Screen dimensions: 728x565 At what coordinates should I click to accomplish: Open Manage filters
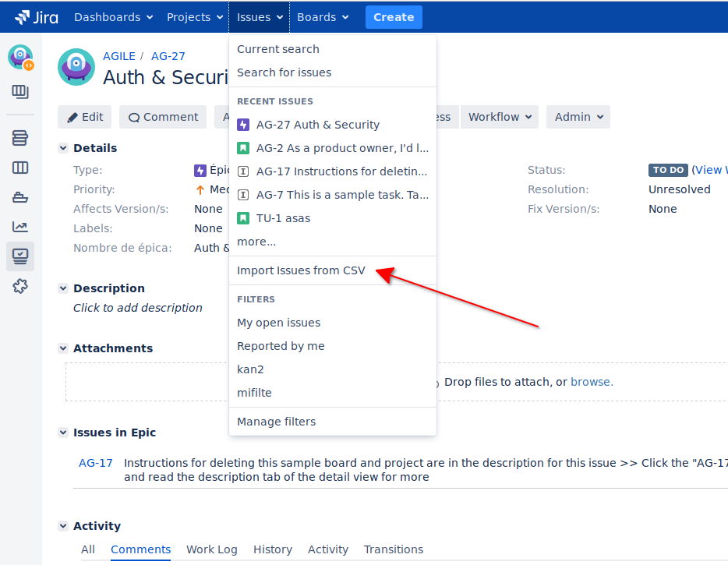tap(332, 422)
